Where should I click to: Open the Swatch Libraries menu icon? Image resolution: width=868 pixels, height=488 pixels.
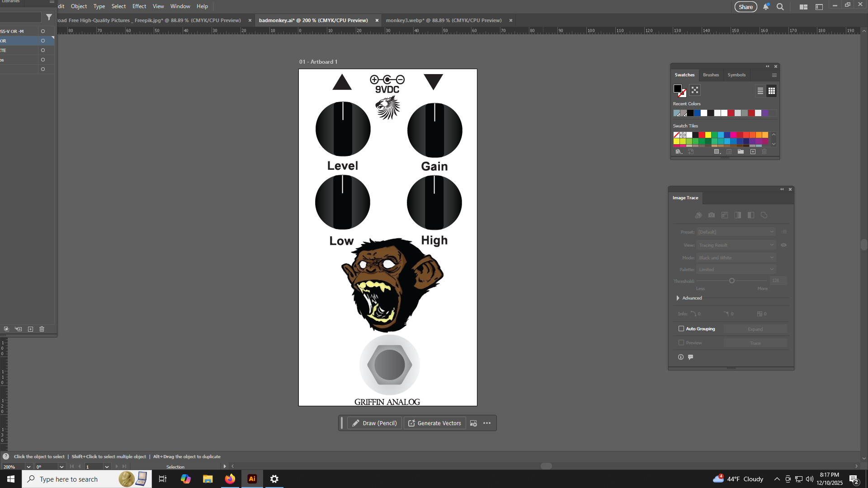pos(678,152)
